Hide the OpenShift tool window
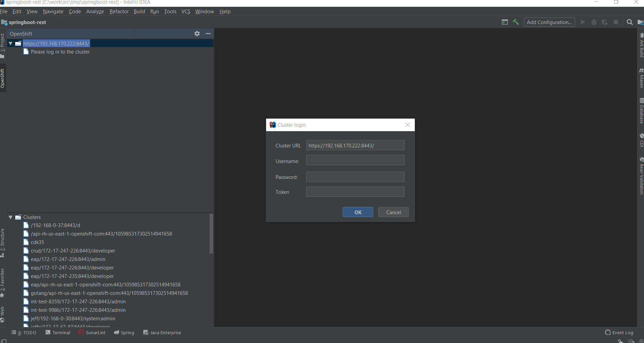 pos(208,34)
